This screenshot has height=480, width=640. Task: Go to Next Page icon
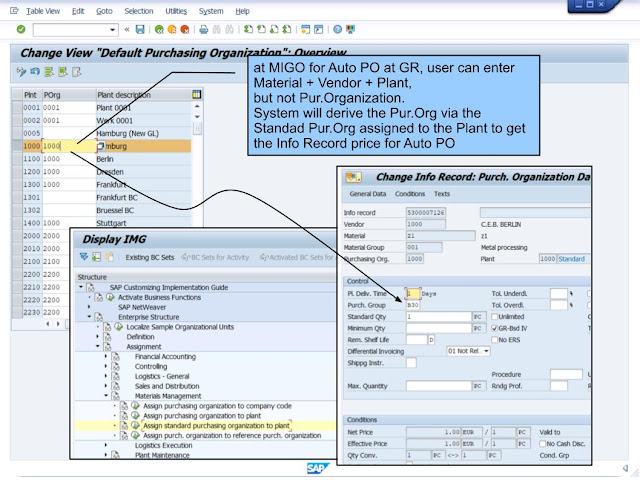[274, 29]
